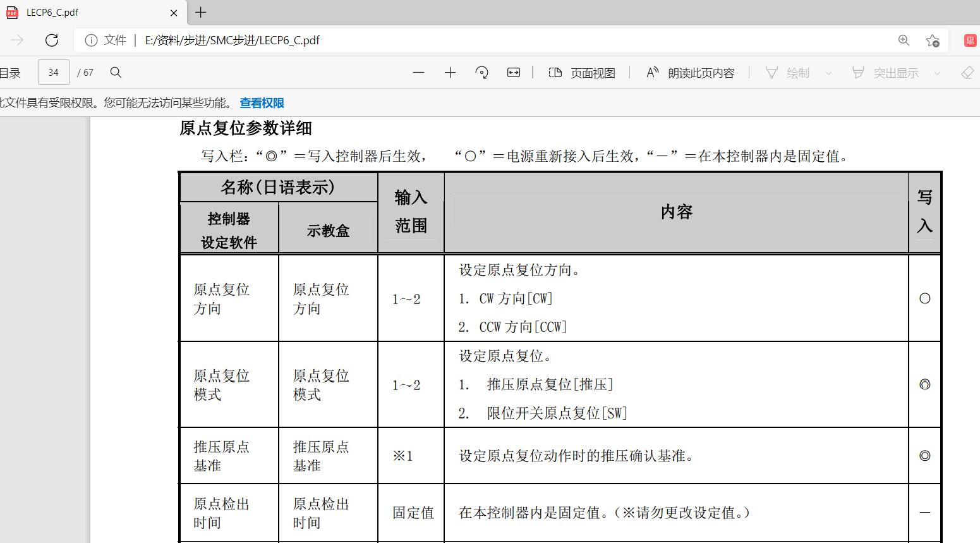Zoom in using the plus icon
980x543 pixels.
tap(450, 73)
